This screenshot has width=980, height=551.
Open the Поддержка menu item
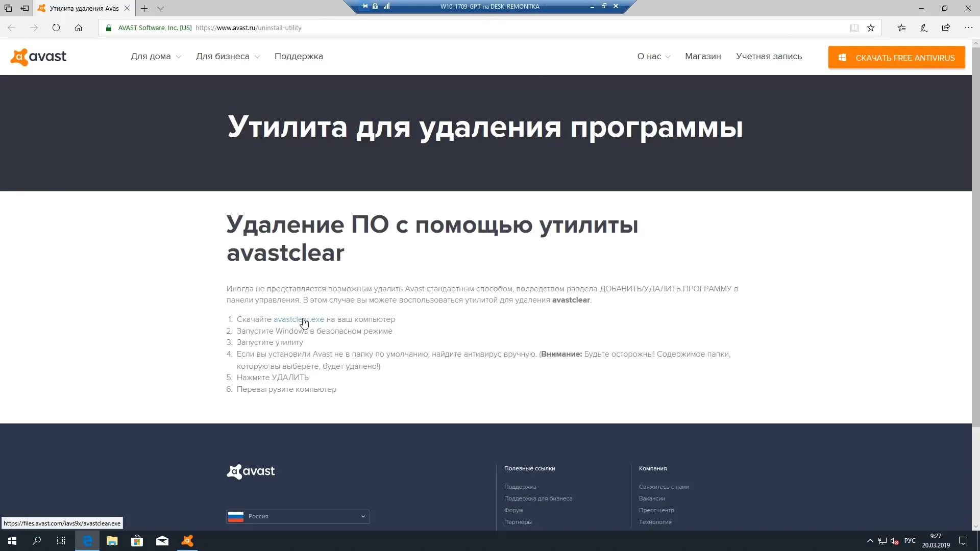point(299,57)
